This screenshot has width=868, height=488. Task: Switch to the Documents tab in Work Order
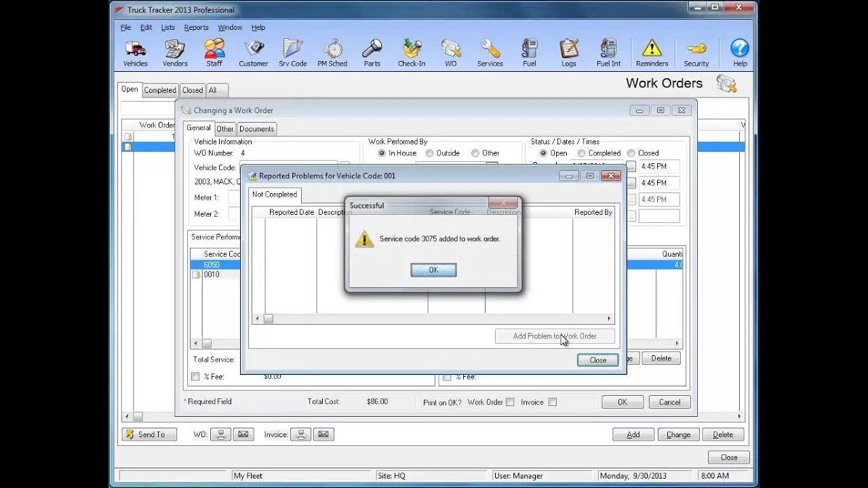click(256, 129)
